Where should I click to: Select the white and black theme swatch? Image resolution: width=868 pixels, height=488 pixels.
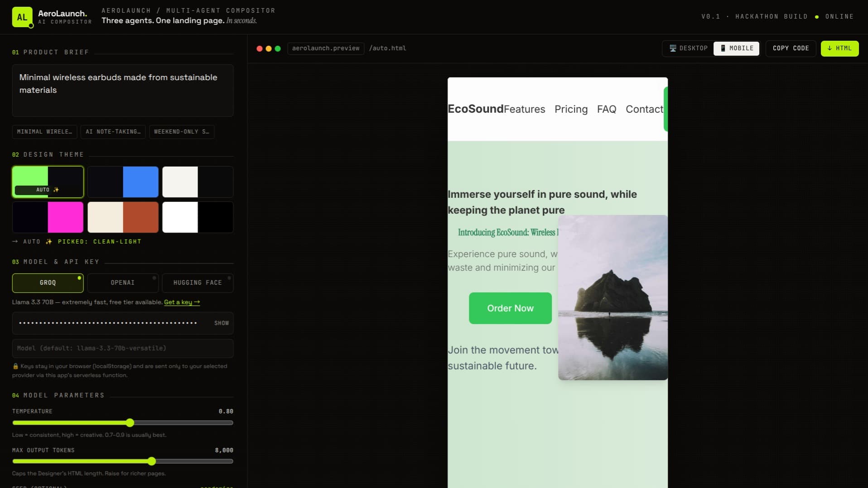[198, 217]
